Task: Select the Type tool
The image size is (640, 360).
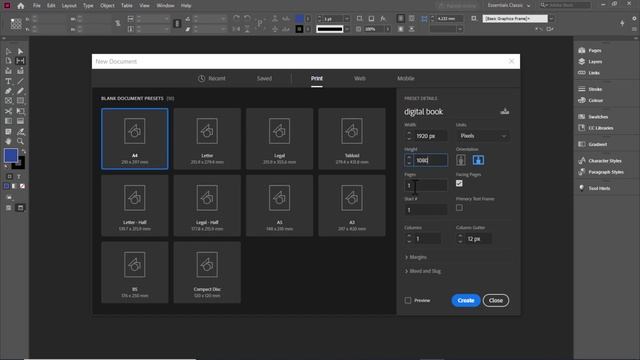Action: (x=8, y=81)
